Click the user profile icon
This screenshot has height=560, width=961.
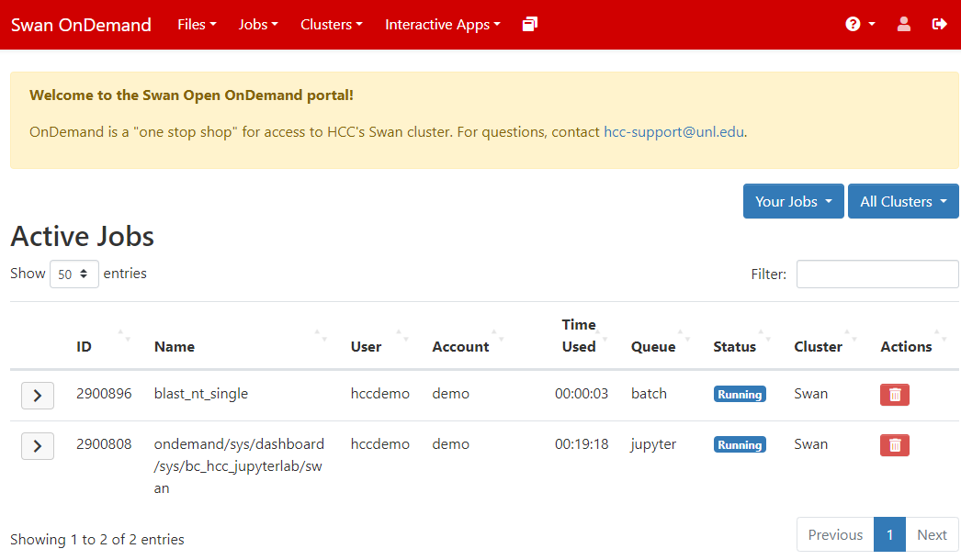pyautogui.click(x=904, y=25)
